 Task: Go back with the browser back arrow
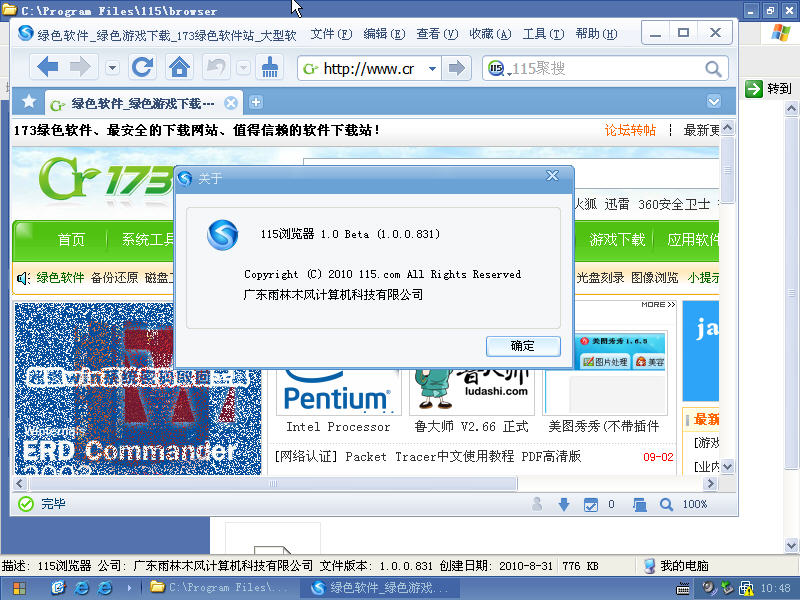[48, 67]
